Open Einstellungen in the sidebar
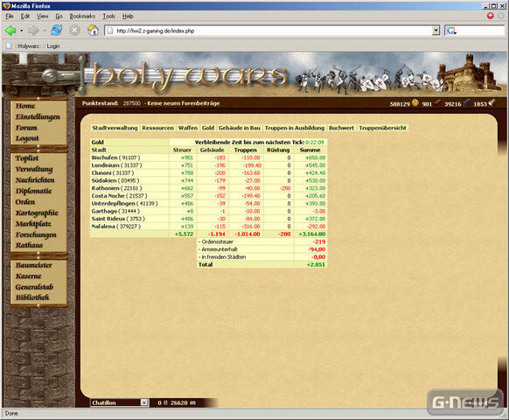 tap(38, 117)
